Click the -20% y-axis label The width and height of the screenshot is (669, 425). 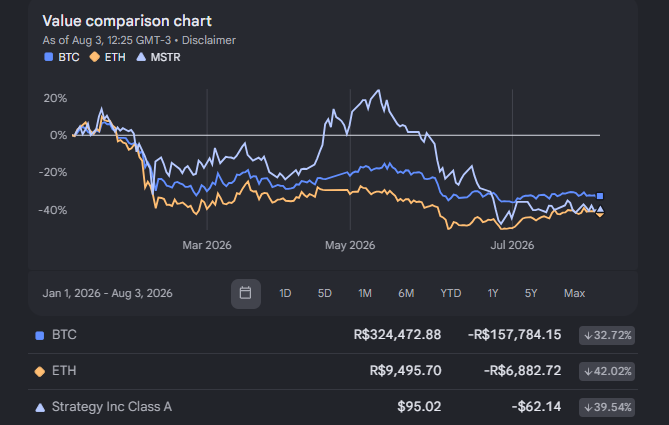[53, 172]
